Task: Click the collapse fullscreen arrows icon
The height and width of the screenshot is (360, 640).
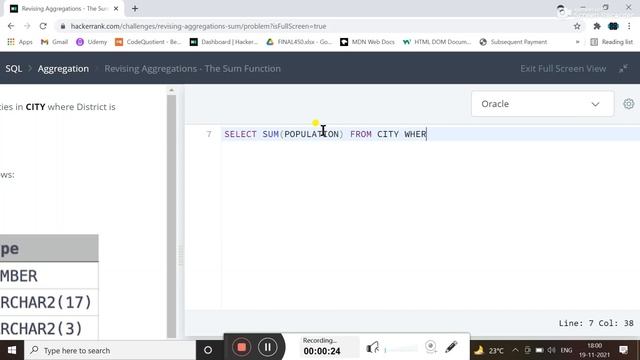Action: (x=623, y=69)
